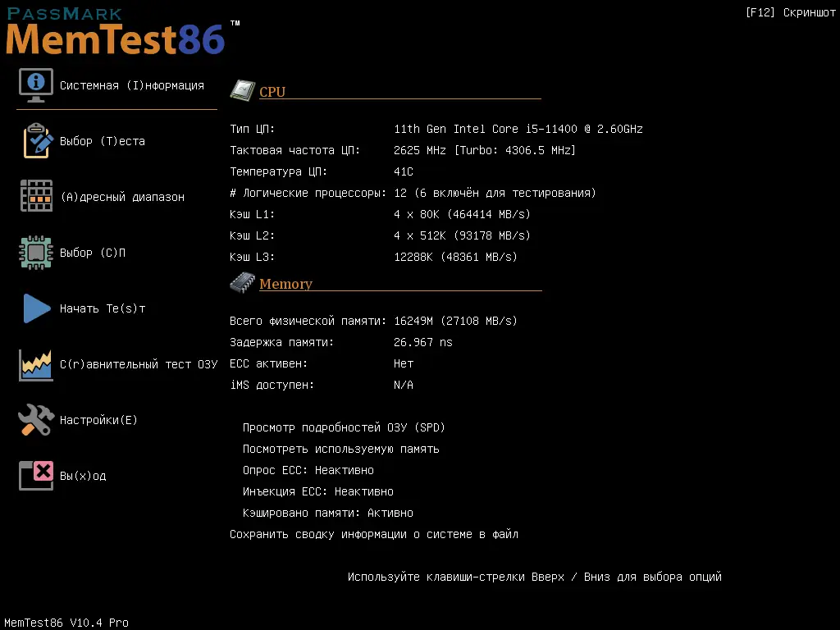
Task: Click Сохранить сводку информации о системе
Action: pyautogui.click(x=374, y=534)
